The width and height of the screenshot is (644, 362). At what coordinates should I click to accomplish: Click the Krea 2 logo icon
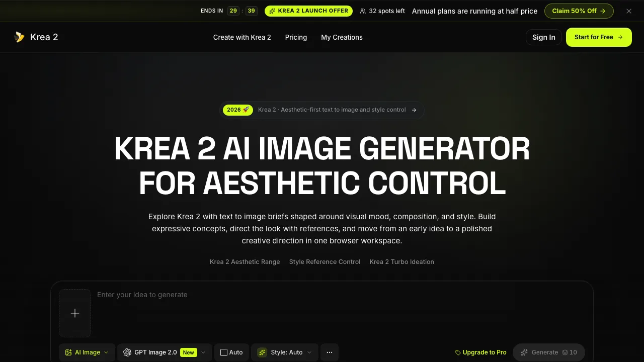click(x=20, y=37)
